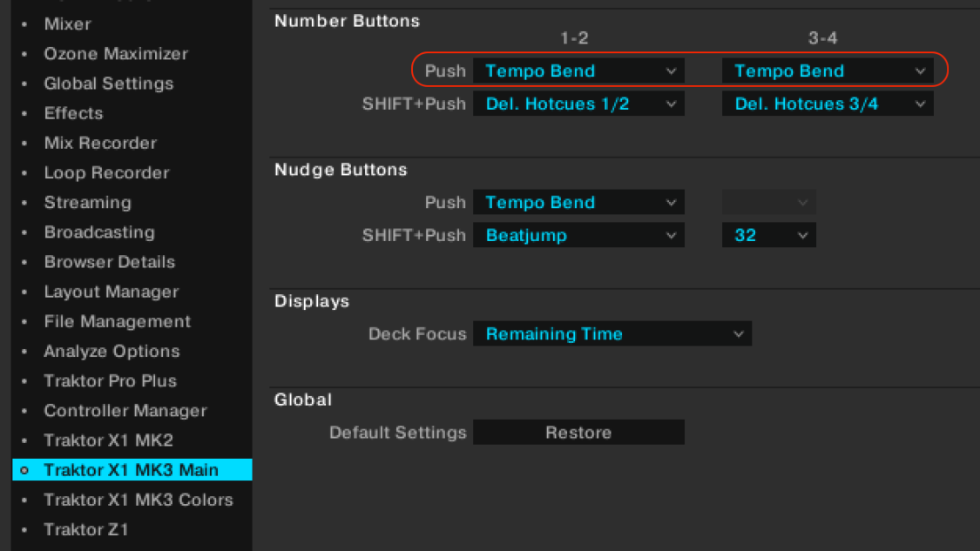Open the Beatjump size dropdown showing 32
Screen dimensions: 980x551
768,235
